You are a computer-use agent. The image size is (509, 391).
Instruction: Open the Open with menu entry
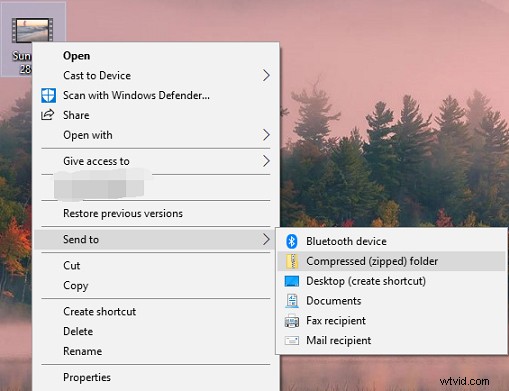(x=157, y=135)
